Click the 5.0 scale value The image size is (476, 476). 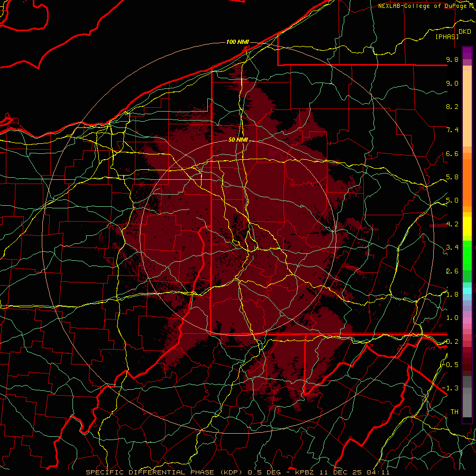click(452, 200)
